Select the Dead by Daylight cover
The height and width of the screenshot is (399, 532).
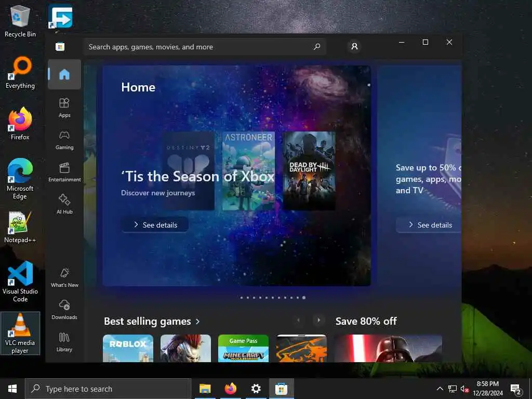coord(309,170)
